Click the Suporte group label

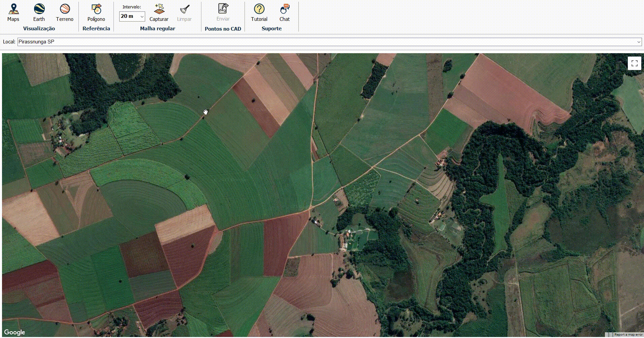click(271, 29)
